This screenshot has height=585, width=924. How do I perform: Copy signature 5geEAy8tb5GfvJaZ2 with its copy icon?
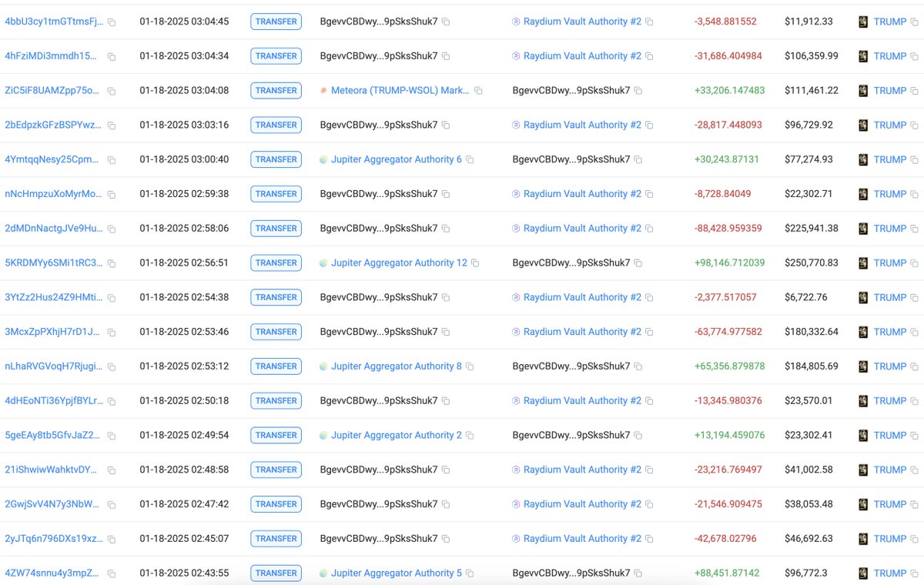click(112, 436)
